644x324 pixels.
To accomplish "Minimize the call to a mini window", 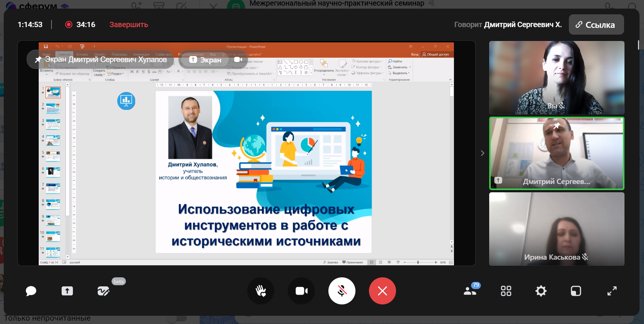I will (576, 291).
